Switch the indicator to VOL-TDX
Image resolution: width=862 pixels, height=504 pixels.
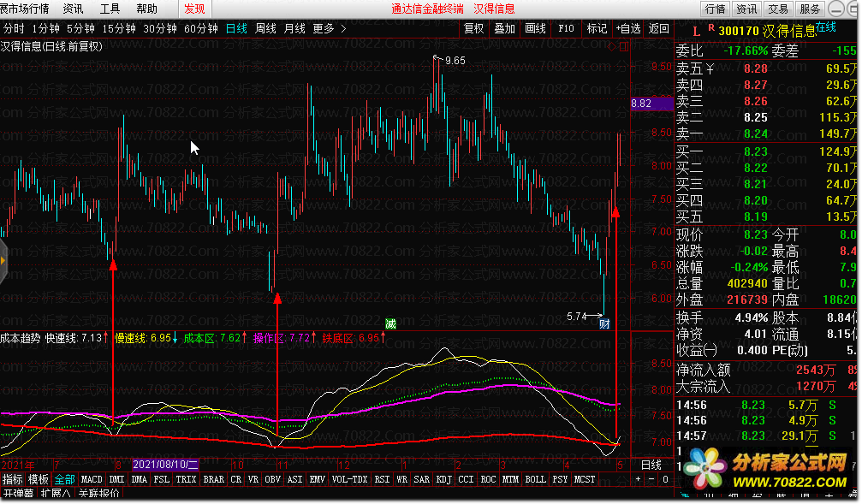[349, 479]
